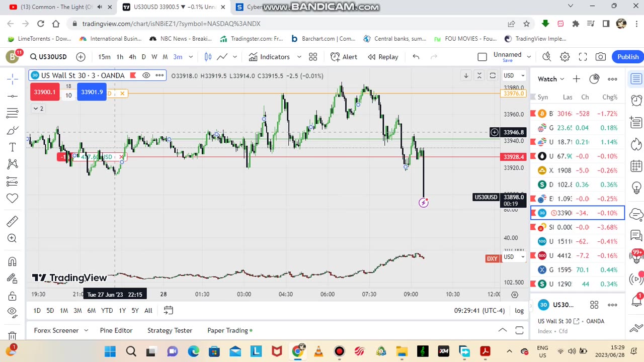Toggle magnet mode icon

[13, 261]
